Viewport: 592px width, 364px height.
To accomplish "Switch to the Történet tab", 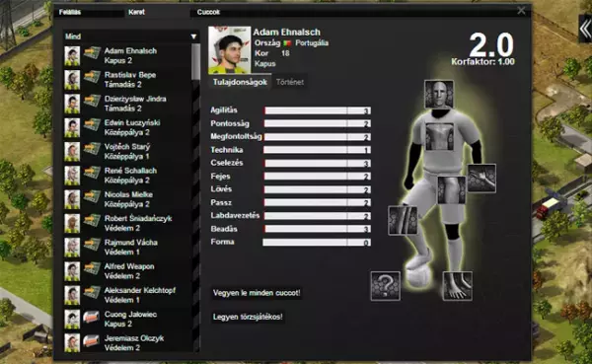I will point(290,82).
